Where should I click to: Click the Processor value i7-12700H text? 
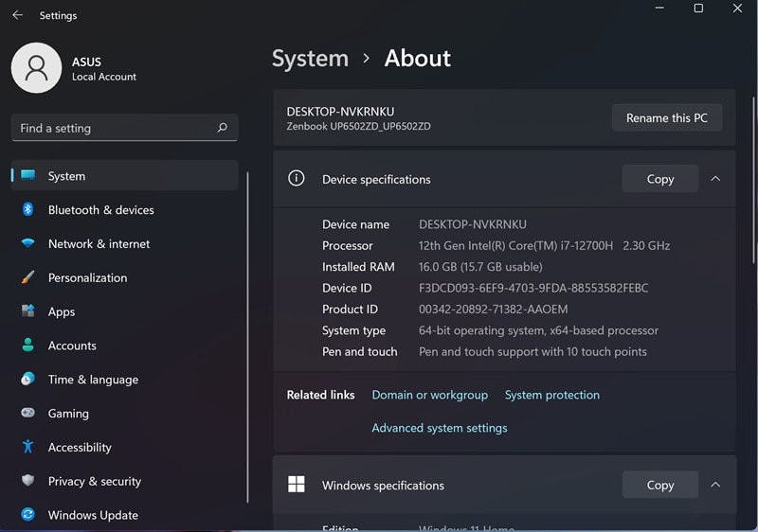point(544,246)
